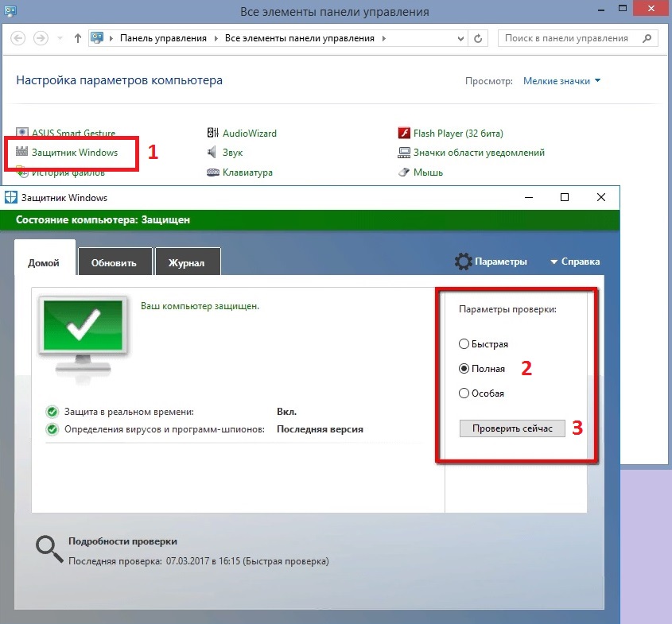
Task: Click the last scan date text '07.03.2017'
Action: click(188, 561)
